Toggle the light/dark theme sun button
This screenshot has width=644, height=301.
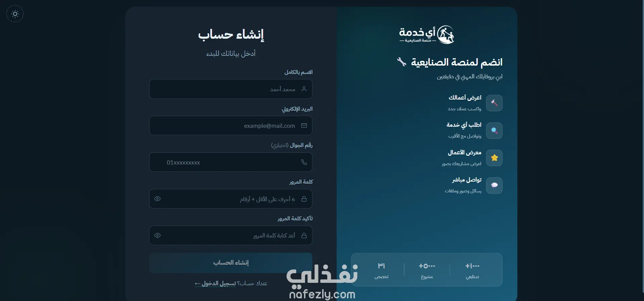15,14
